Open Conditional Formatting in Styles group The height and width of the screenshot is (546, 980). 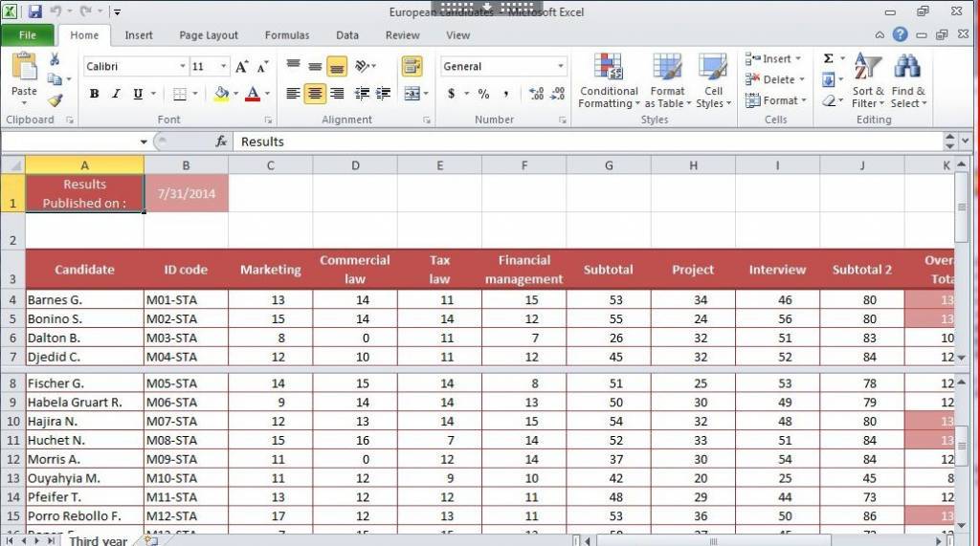click(x=608, y=81)
